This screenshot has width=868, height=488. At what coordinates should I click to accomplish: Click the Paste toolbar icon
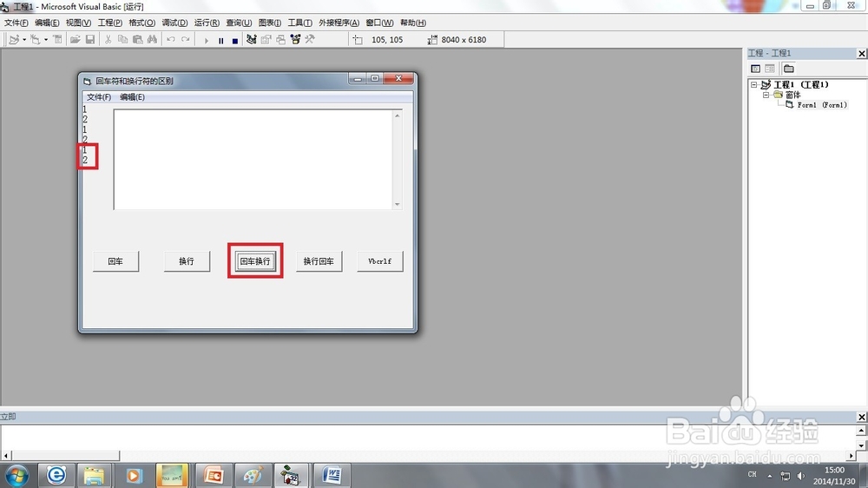137,40
